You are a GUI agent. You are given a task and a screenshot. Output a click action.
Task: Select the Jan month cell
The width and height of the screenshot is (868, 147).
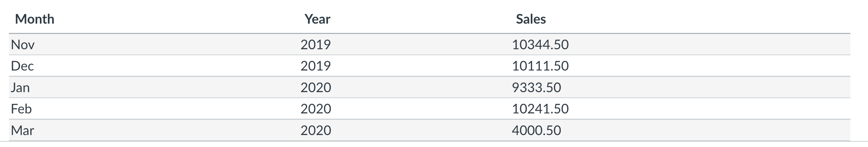[20, 87]
